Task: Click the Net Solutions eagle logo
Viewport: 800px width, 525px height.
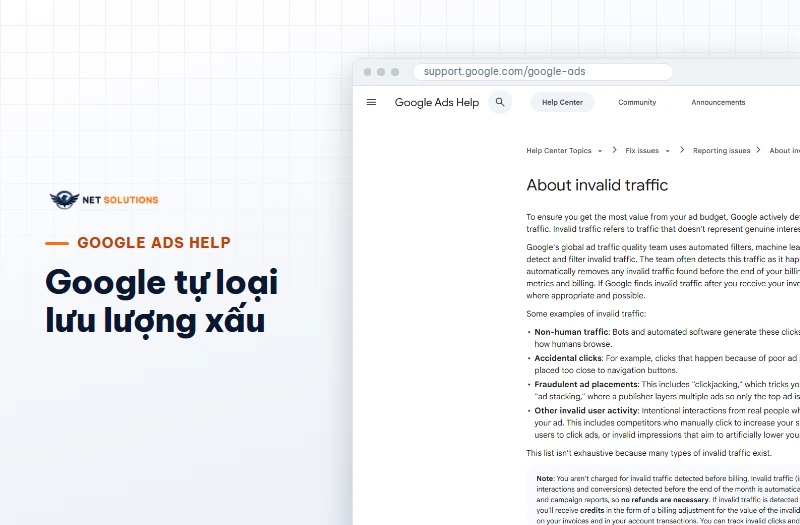Action: pyautogui.click(x=64, y=199)
